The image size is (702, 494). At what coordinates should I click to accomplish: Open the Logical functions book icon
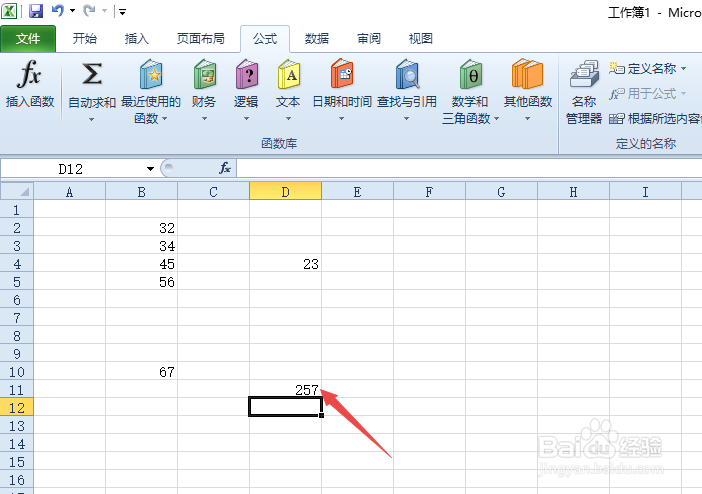[x=247, y=73]
